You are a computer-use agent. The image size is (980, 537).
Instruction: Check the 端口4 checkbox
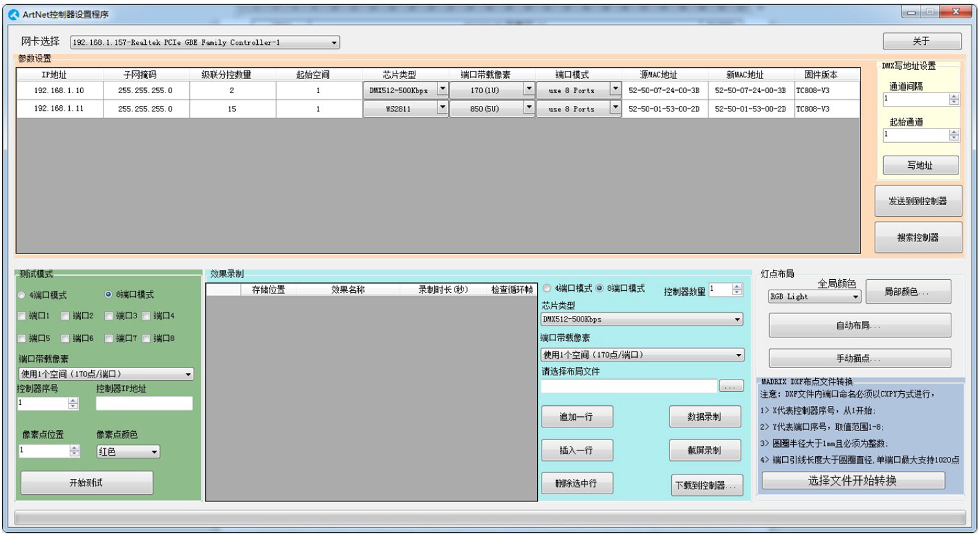146,316
